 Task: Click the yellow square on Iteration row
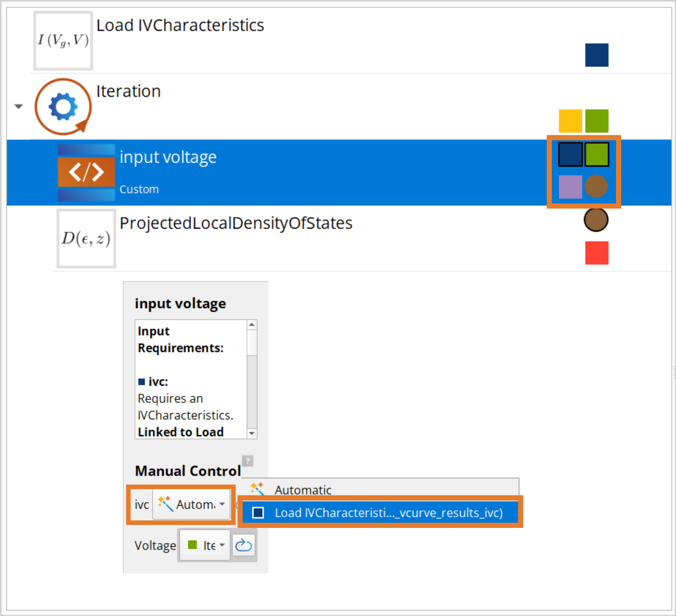(x=570, y=121)
